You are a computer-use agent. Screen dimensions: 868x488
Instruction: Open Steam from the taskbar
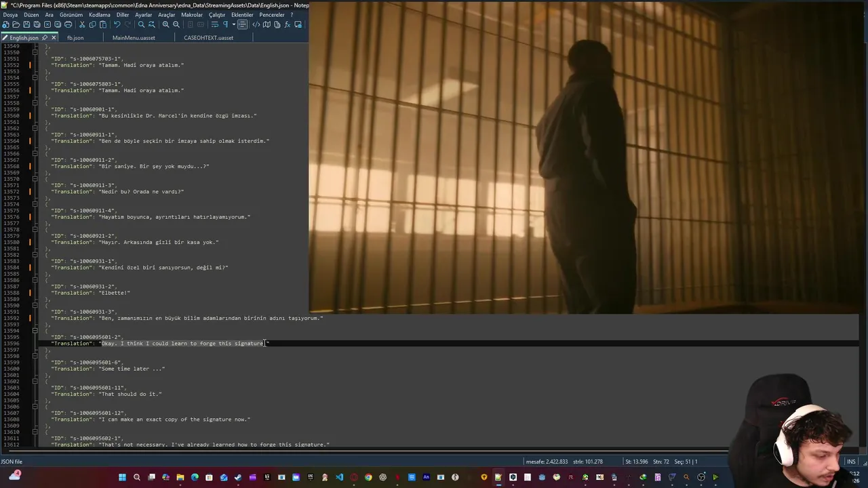pyautogui.click(x=238, y=477)
